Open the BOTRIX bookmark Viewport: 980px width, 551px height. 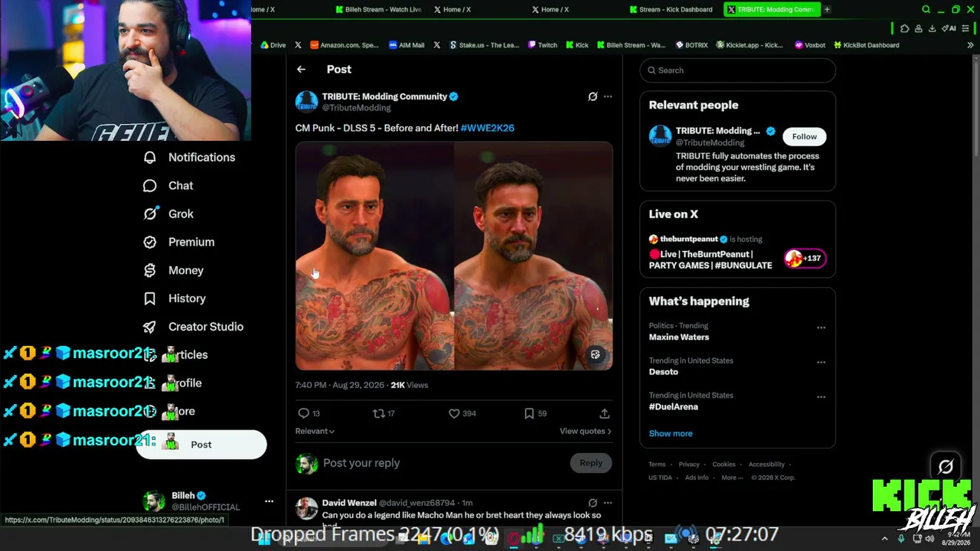(691, 45)
